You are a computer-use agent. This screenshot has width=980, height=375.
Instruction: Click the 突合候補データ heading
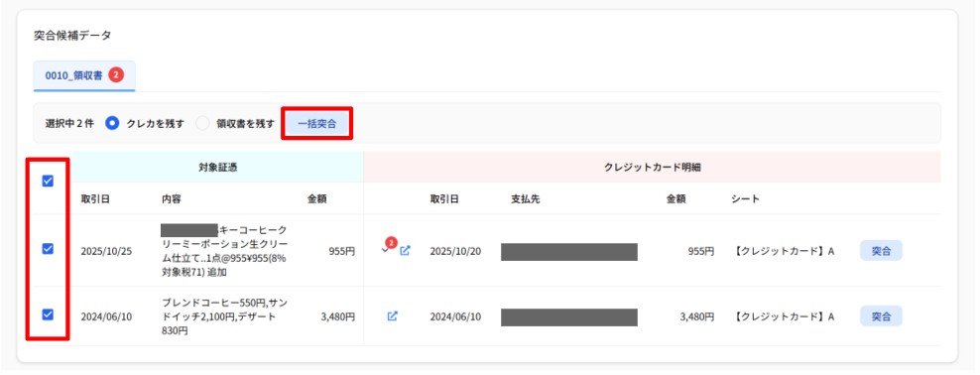pos(72,36)
